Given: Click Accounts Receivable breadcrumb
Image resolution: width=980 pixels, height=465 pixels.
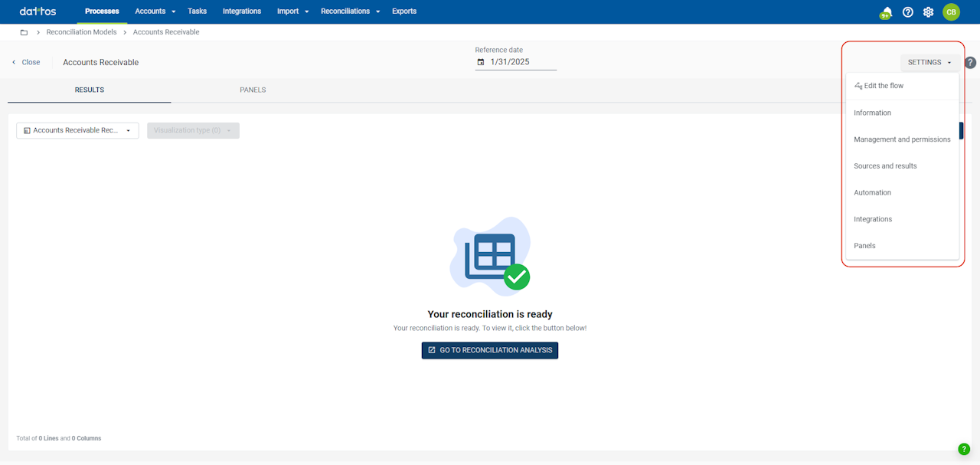Looking at the screenshot, I should (x=166, y=32).
